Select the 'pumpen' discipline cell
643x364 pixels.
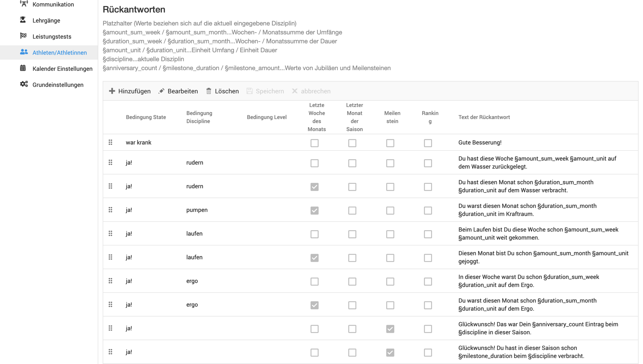[197, 210]
